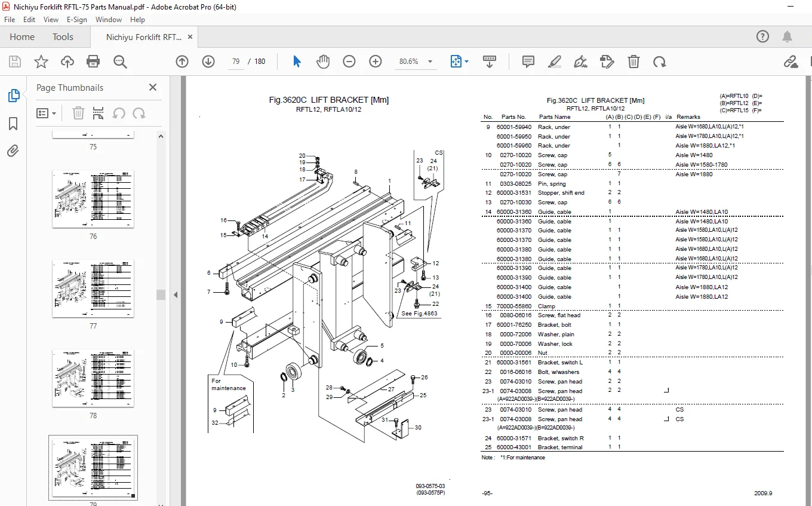Click the 'Remarks' column header

[x=688, y=117]
